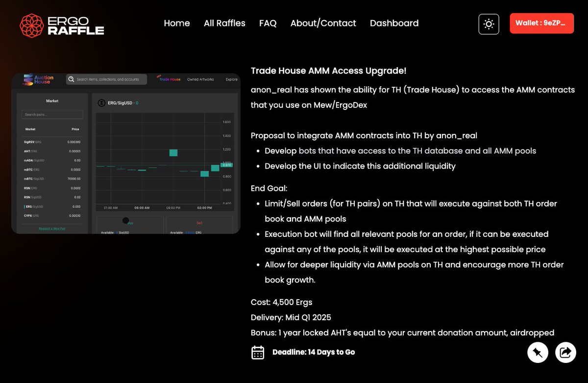
Task: Click the 'Delivery: Mid Q1 2025' line
Action: [291, 317]
